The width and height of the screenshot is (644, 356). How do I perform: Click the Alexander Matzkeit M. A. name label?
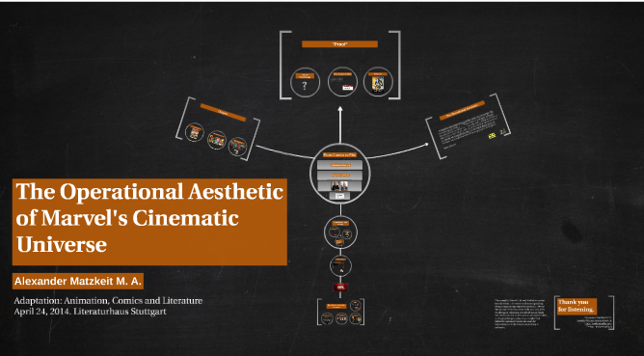(78, 281)
